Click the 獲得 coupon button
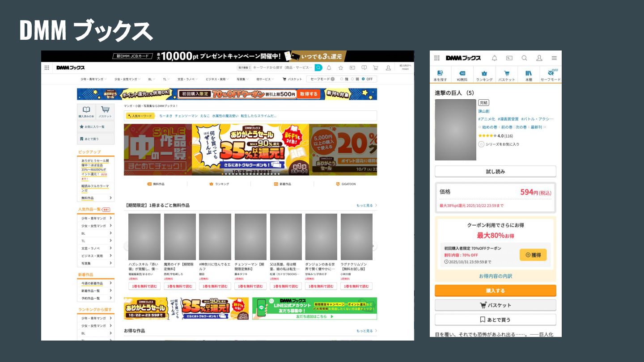This screenshot has height=362, width=644. pyautogui.click(x=533, y=255)
